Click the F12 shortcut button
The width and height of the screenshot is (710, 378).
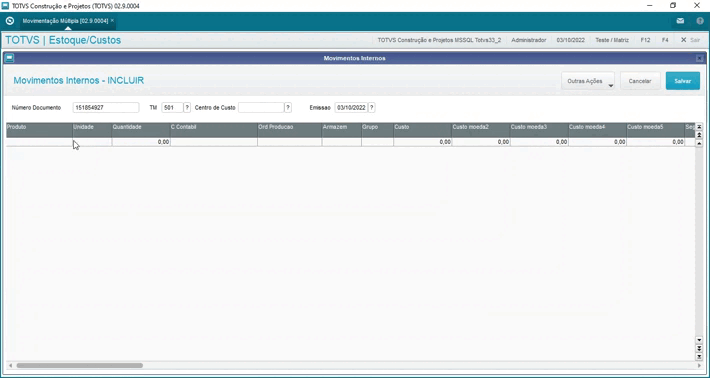tap(645, 40)
